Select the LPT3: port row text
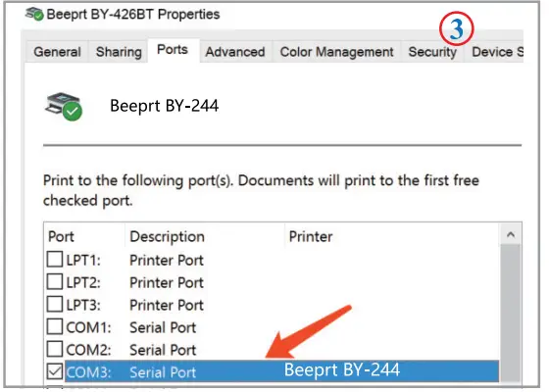The height and width of the screenshot is (392, 549). coord(83,305)
